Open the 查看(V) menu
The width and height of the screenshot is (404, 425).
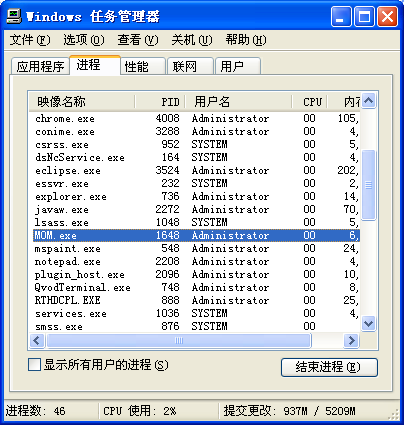pos(138,40)
